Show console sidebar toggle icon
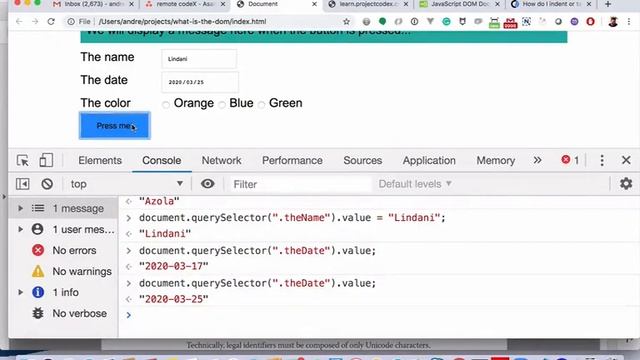Image resolution: width=640 pixels, height=360 pixels. click(x=23, y=184)
